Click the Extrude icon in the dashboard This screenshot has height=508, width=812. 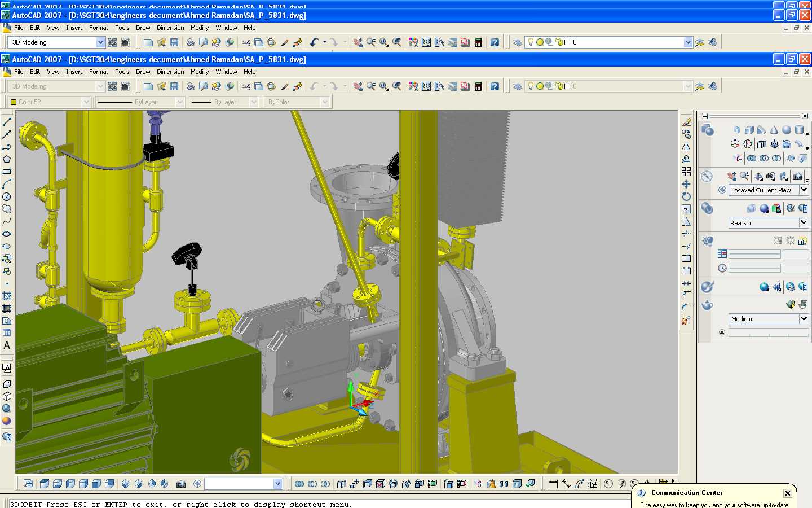(761, 144)
